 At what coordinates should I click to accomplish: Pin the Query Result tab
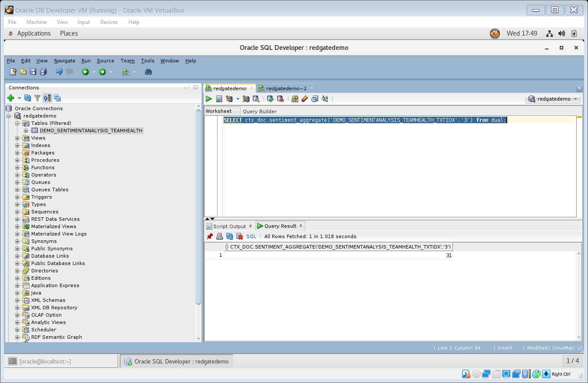[210, 236]
